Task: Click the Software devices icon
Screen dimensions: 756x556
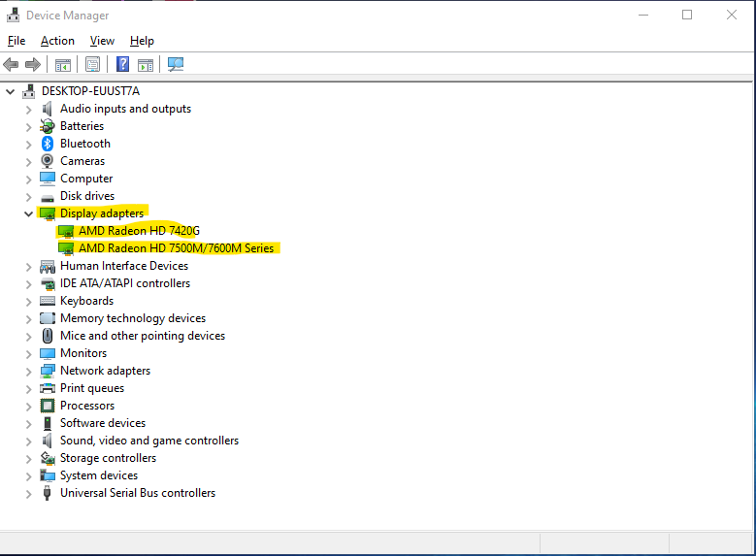Action: [x=48, y=423]
